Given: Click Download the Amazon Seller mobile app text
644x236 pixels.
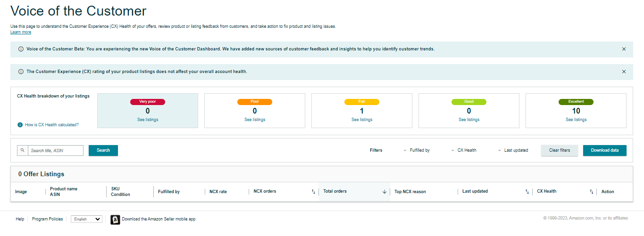Looking at the screenshot, I should tap(159, 219).
